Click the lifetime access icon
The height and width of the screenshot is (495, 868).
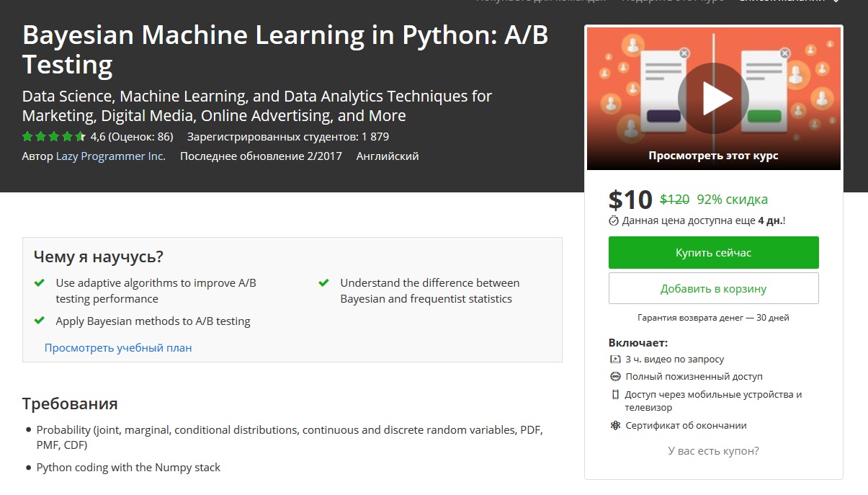point(615,376)
